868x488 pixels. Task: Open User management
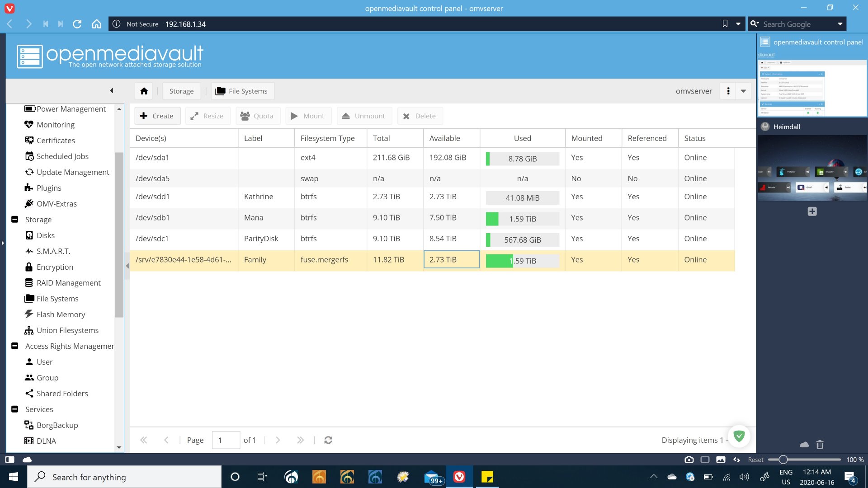coord(39,362)
